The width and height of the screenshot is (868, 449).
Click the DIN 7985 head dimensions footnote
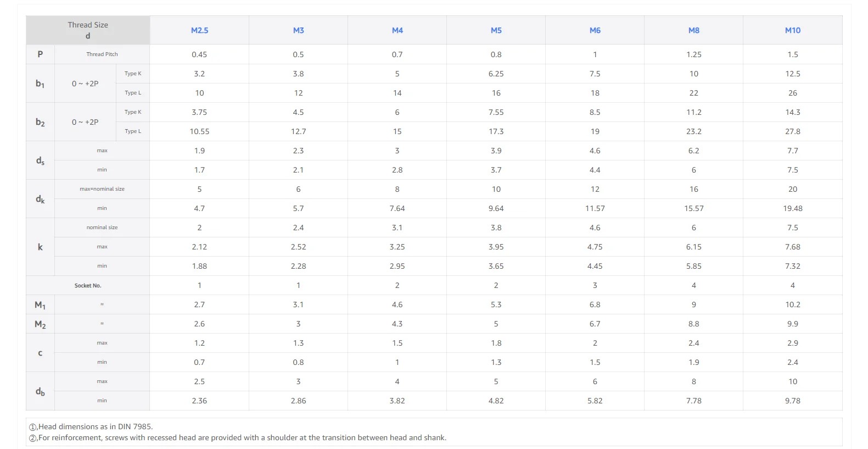click(x=91, y=426)
